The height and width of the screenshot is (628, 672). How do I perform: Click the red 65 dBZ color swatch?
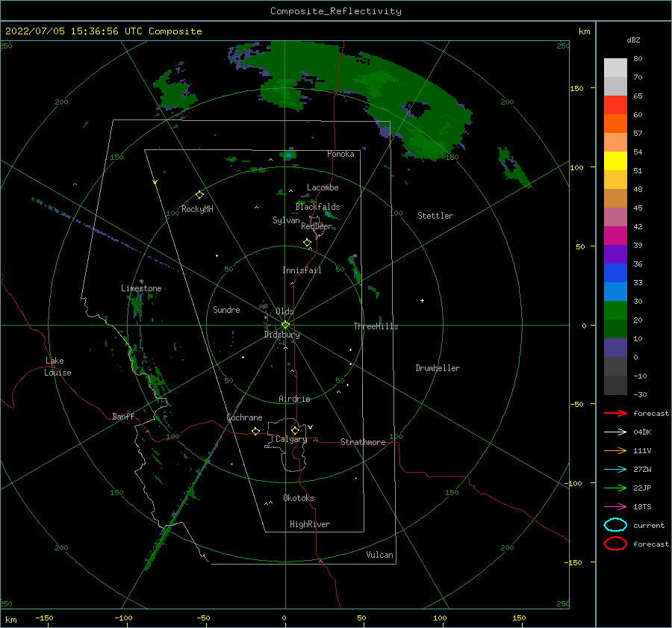pos(615,105)
